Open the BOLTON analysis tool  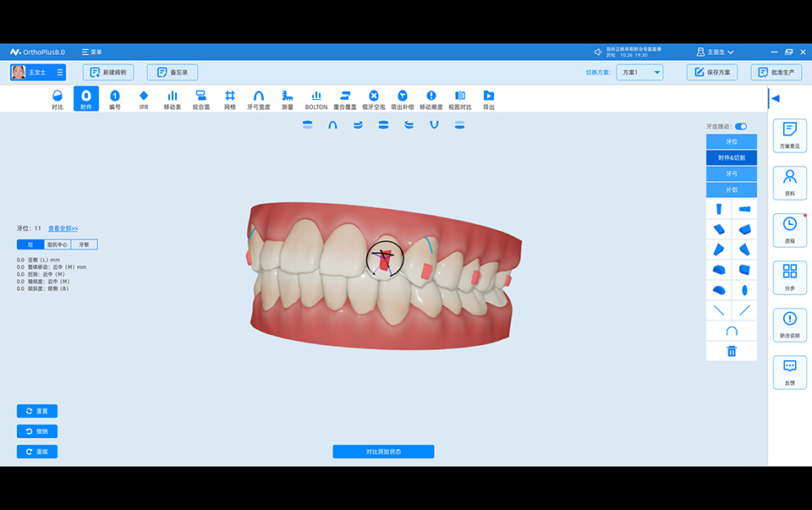(x=316, y=99)
